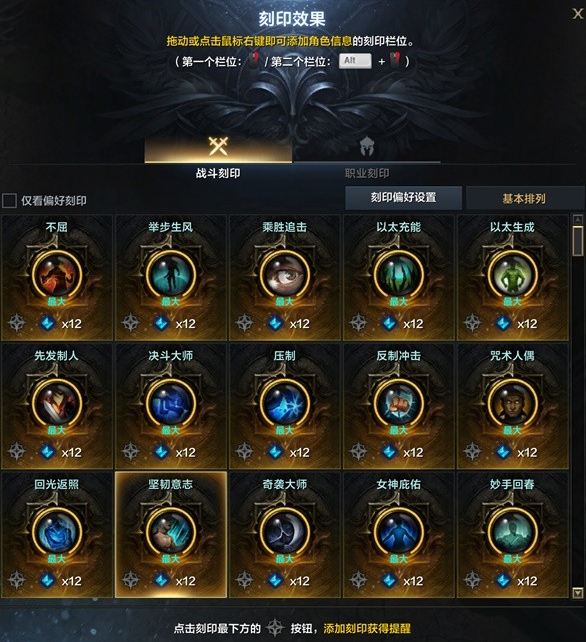Close the 刻印效果 window
This screenshot has height=642, width=586.
(577, 14)
